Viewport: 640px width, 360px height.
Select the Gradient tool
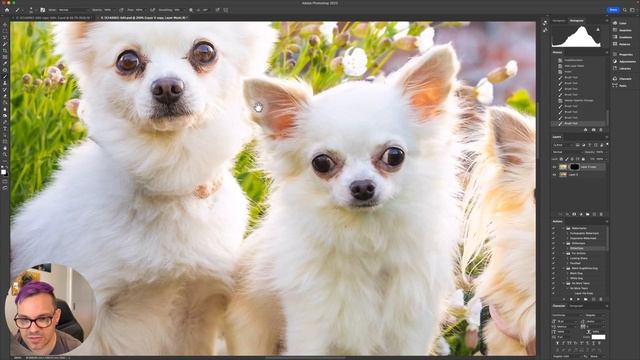5,103
